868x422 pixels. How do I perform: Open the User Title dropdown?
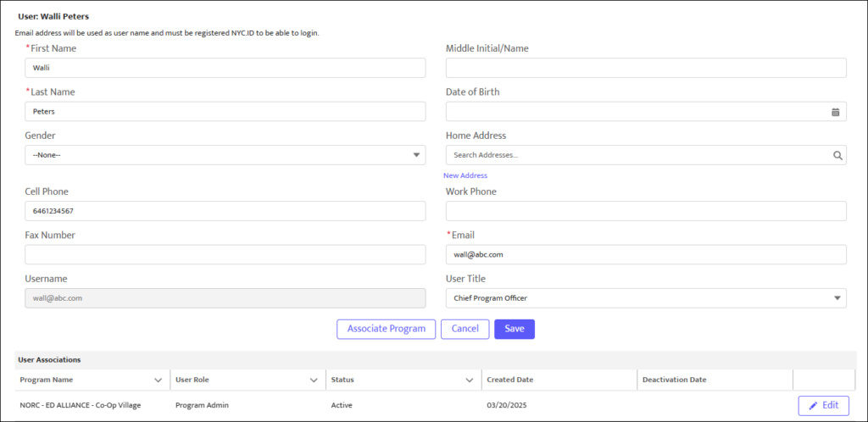pos(646,298)
